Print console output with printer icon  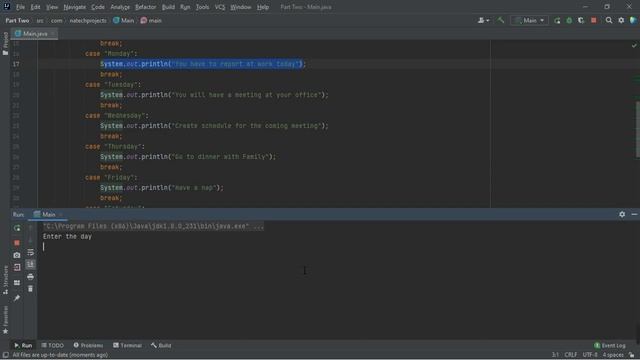31,277
